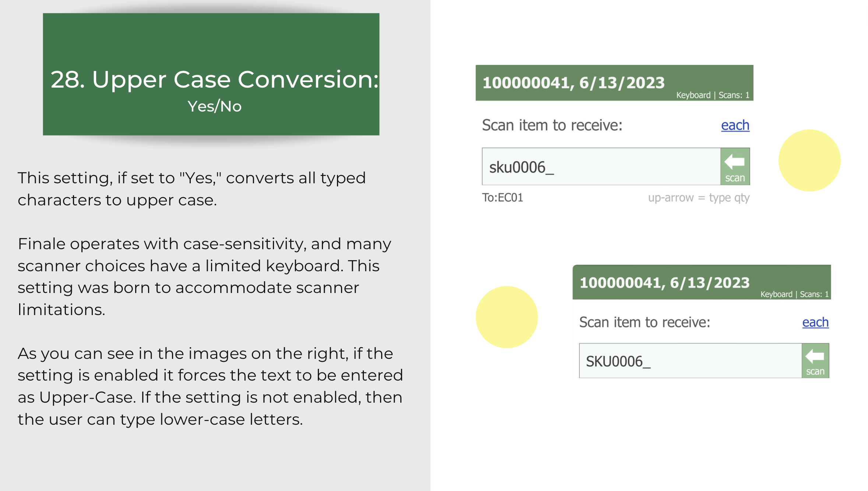Click the 'Yes/No' subtitle in the banner
The height and width of the screenshot is (491, 868).
click(215, 106)
